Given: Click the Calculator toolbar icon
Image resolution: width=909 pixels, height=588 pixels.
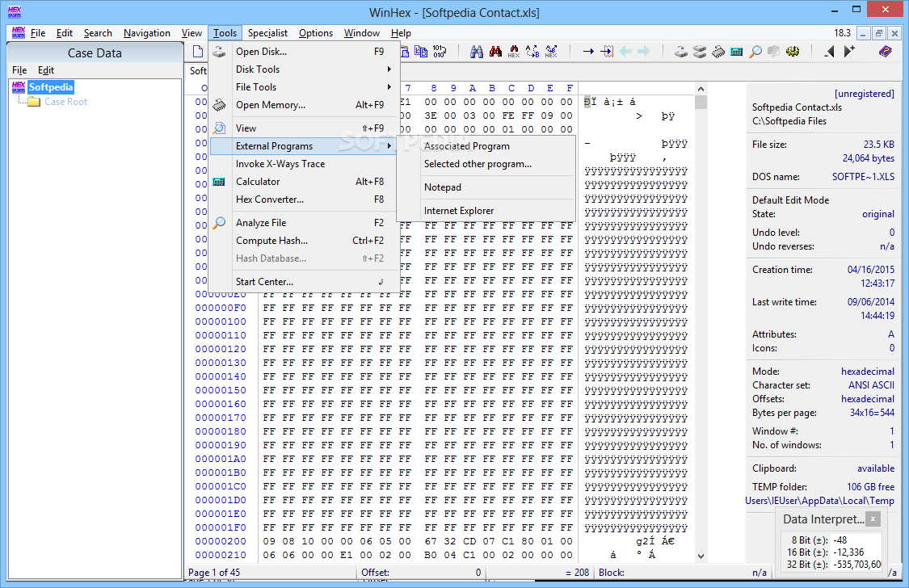Looking at the screenshot, I should 737,52.
